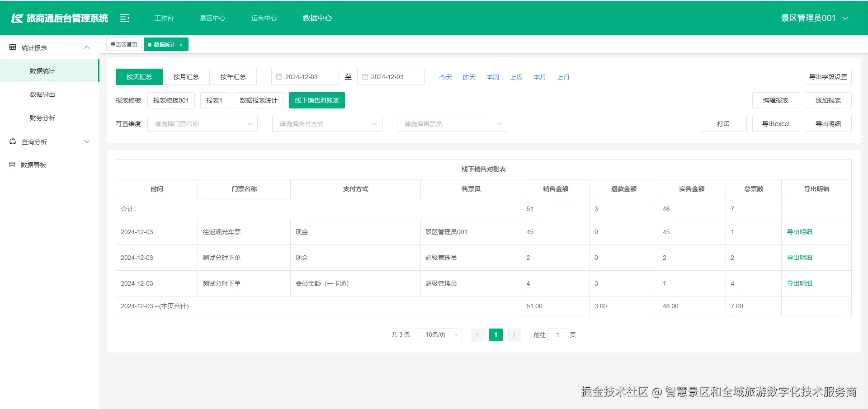Open 数据看板 via its dashboard icon
Viewport: 868px width, 409px height.
point(12,165)
